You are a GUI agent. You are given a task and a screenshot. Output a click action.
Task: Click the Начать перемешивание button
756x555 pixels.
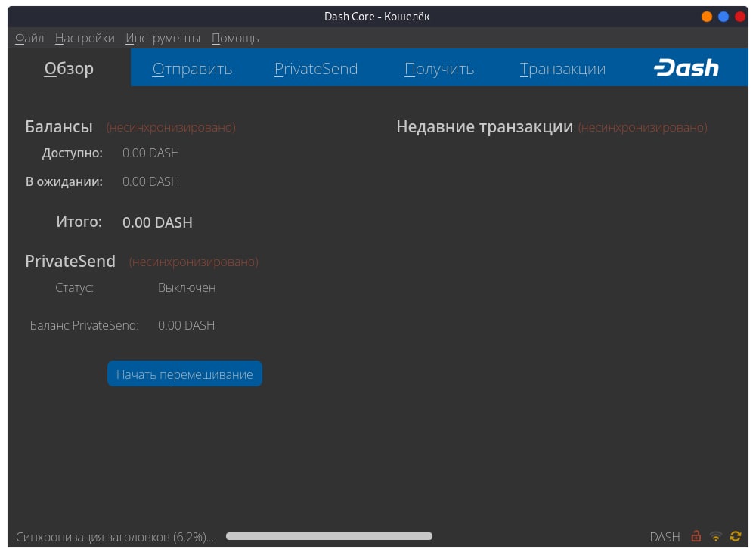coord(184,374)
